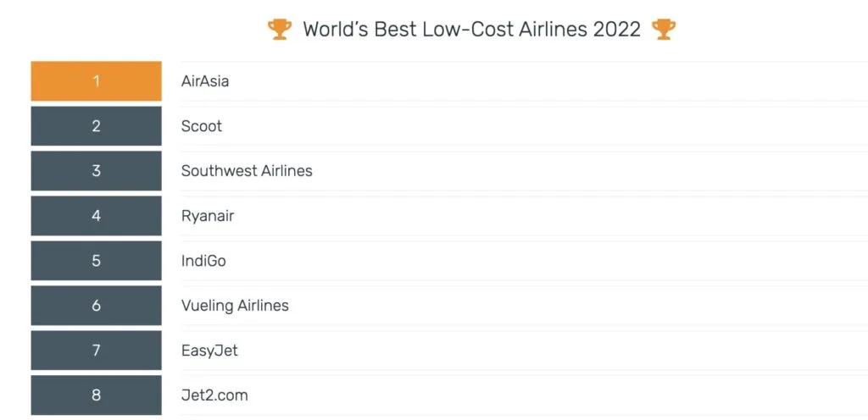Select the orange rank 1 box
The width and height of the screenshot is (868, 420).
(x=96, y=81)
